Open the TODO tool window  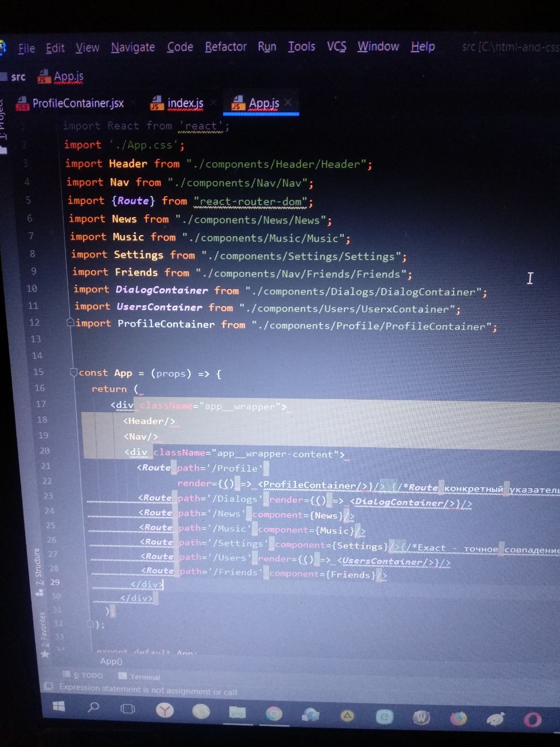tap(83, 675)
